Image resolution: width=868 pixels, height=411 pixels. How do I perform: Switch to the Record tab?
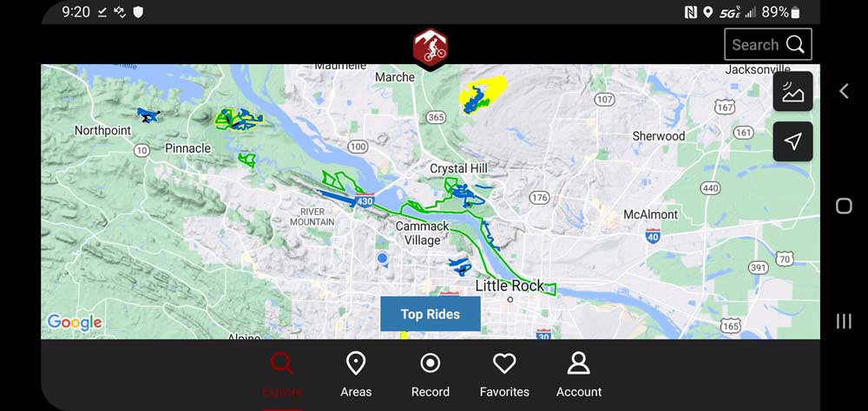(431, 375)
